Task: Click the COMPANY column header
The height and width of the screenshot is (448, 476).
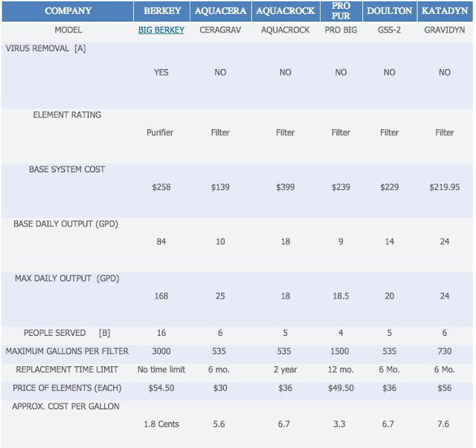Action: click(x=68, y=11)
